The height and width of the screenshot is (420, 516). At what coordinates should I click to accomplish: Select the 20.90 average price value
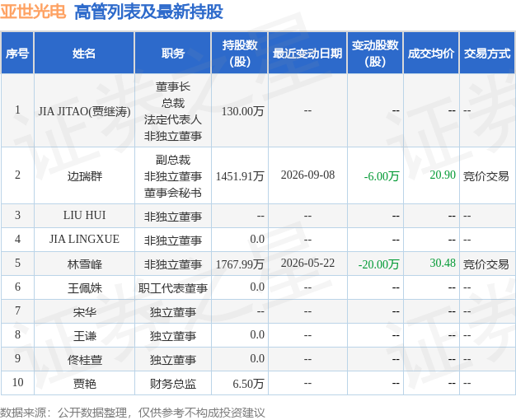pos(443,175)
